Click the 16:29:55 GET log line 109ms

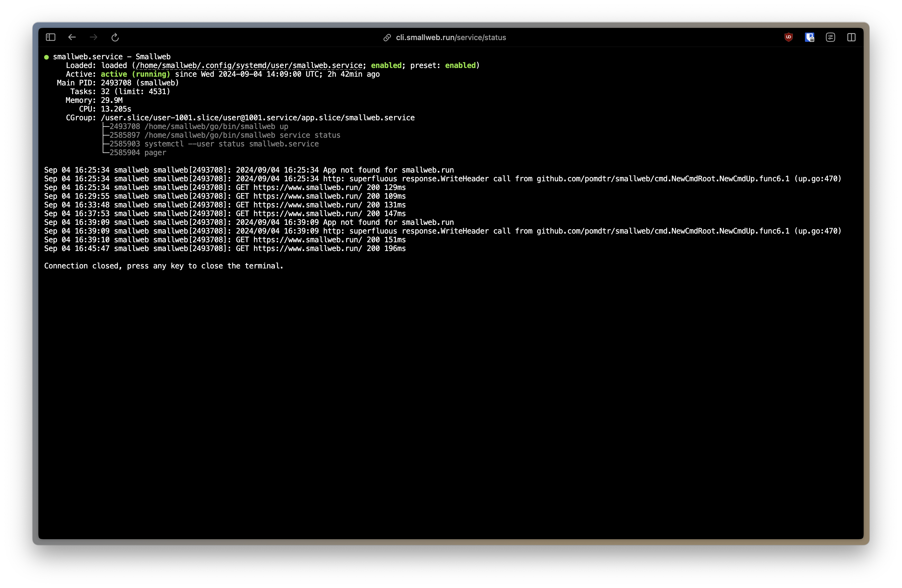click(x=225, y=196)
